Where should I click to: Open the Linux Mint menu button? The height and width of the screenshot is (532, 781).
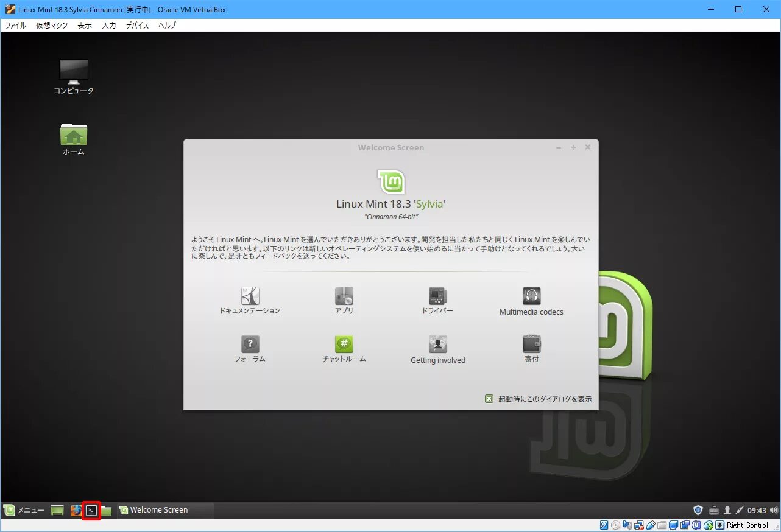(24, 510)
